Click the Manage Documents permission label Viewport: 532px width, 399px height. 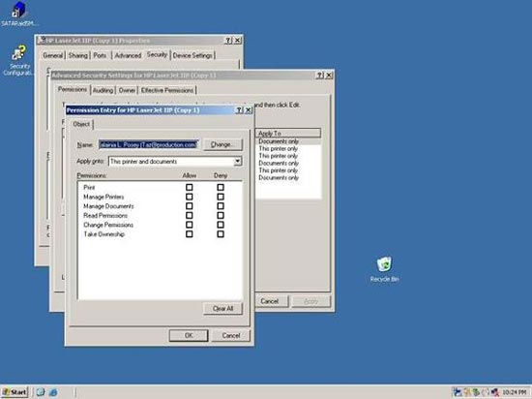[x=108, y=206]
